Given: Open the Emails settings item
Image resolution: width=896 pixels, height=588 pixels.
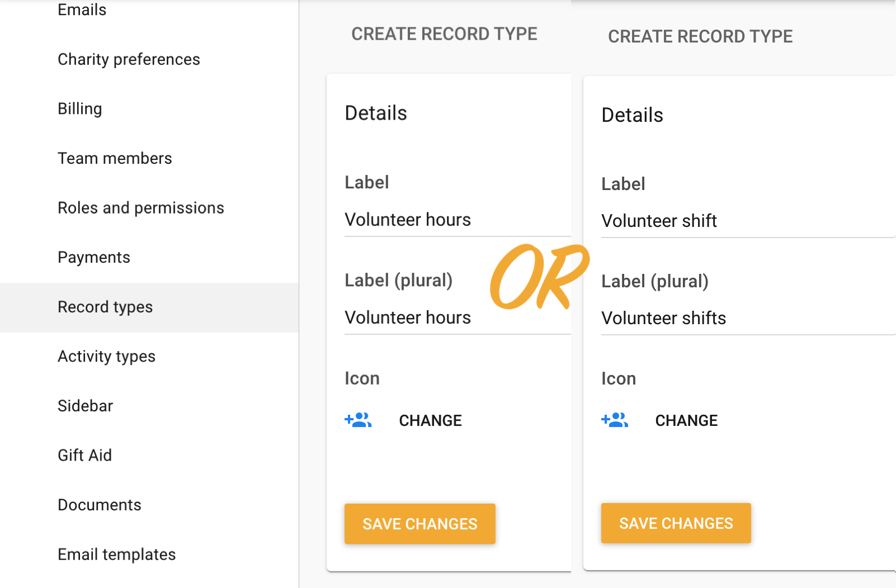Looking at the screenshot, I should [x=82, y=10].
